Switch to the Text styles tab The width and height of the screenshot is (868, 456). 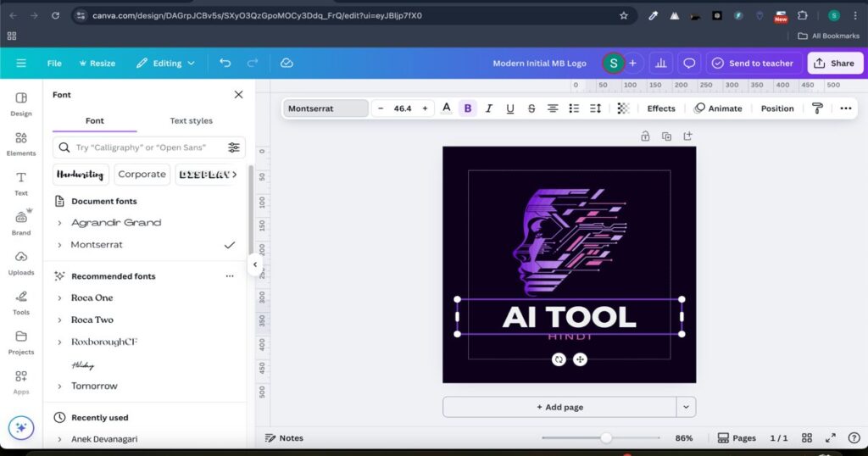[x=191, y=120]
